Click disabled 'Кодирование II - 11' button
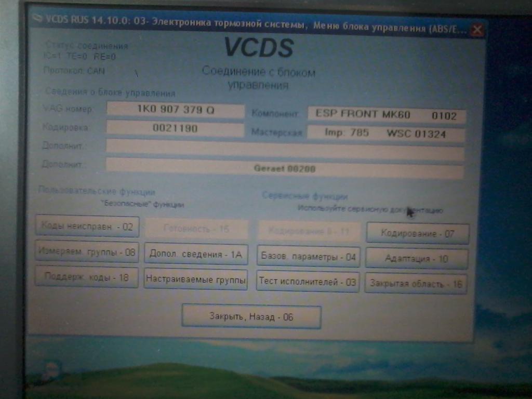 click(309, 231)
